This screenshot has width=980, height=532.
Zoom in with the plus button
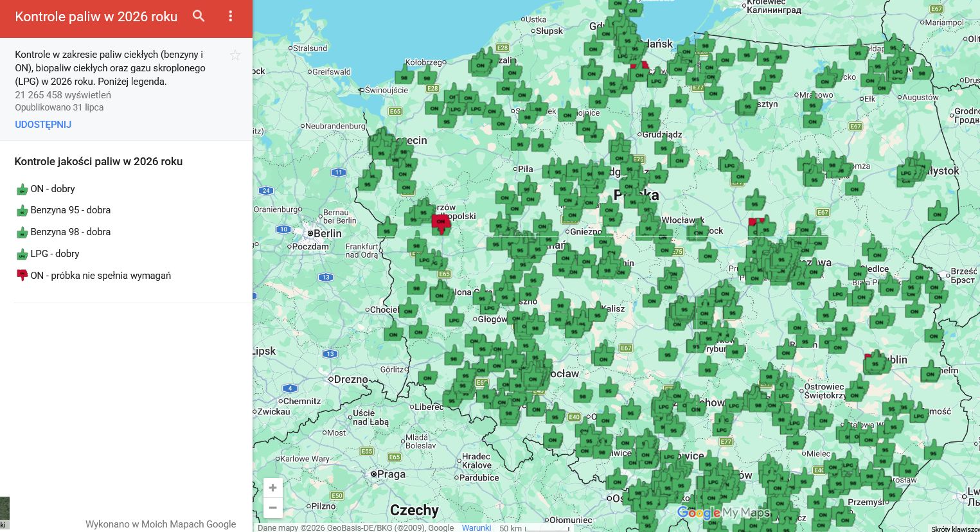click(272, 488)
